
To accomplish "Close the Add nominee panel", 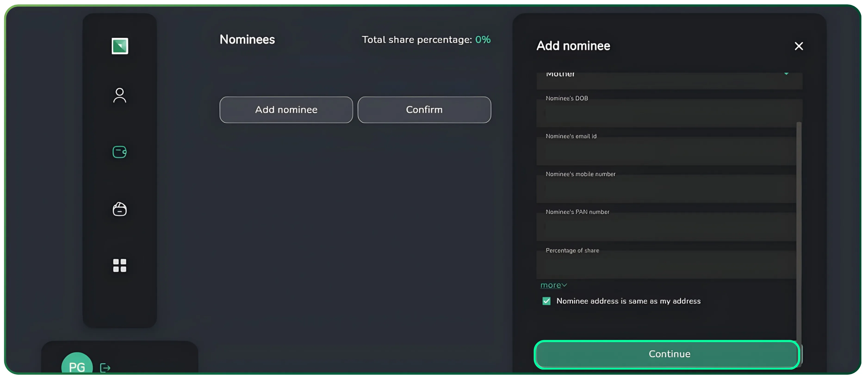I will 799,46.
